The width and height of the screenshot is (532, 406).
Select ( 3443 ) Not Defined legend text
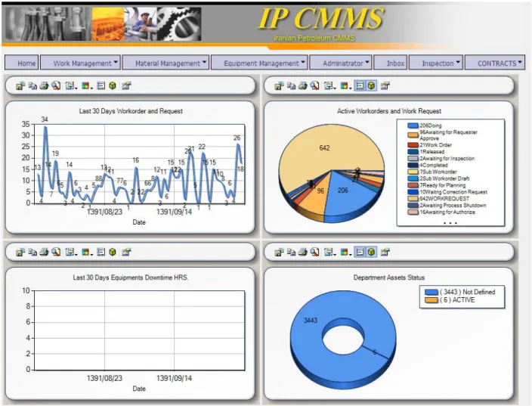coord(467,292)
